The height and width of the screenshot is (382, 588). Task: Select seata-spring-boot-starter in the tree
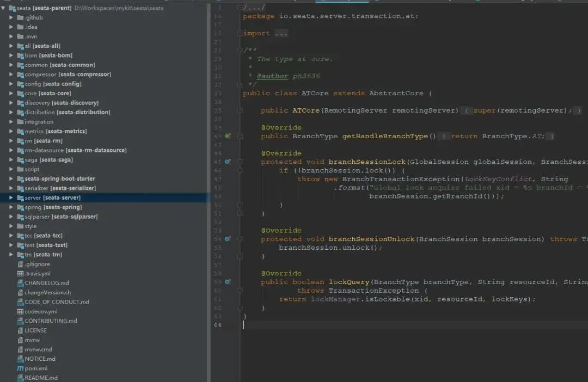click(x=60, y=179)
